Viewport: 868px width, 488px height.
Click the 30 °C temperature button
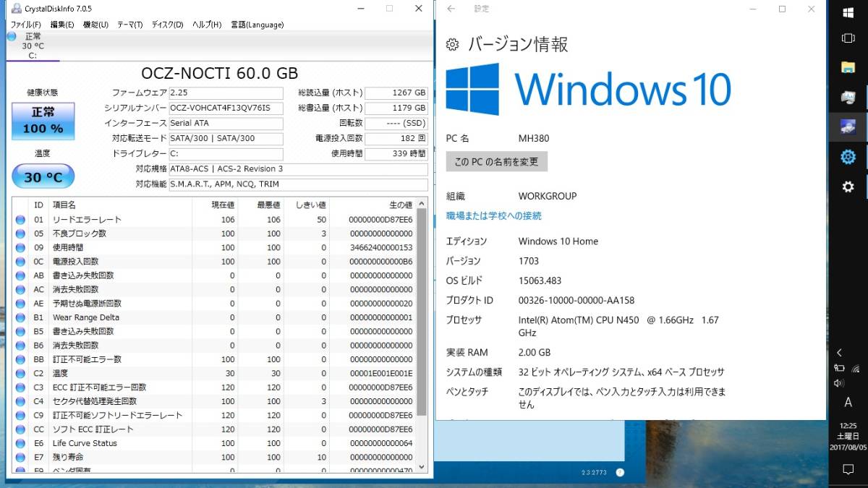point(43,176)
